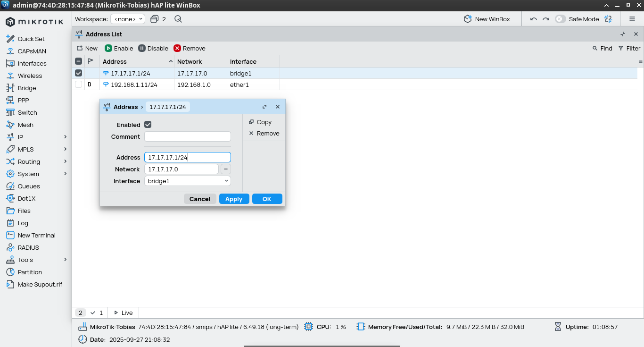Click into the Comment input field
The height and width of the screenshot is (347, 644).
[187, 137]
